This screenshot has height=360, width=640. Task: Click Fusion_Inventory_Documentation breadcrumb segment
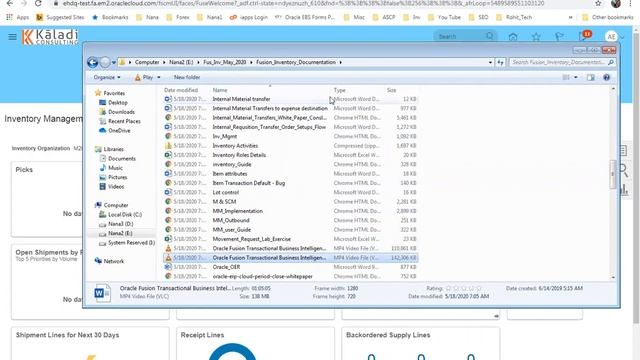click(296, 62)
